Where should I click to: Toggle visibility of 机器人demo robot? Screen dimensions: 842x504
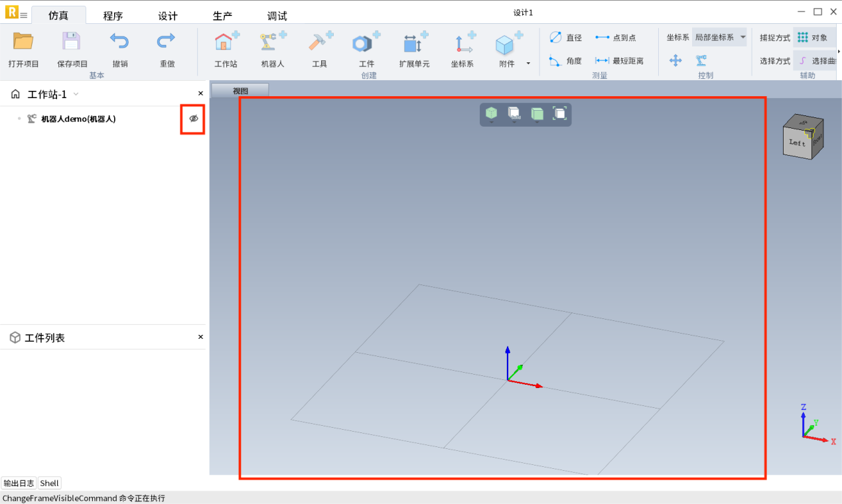194,119
